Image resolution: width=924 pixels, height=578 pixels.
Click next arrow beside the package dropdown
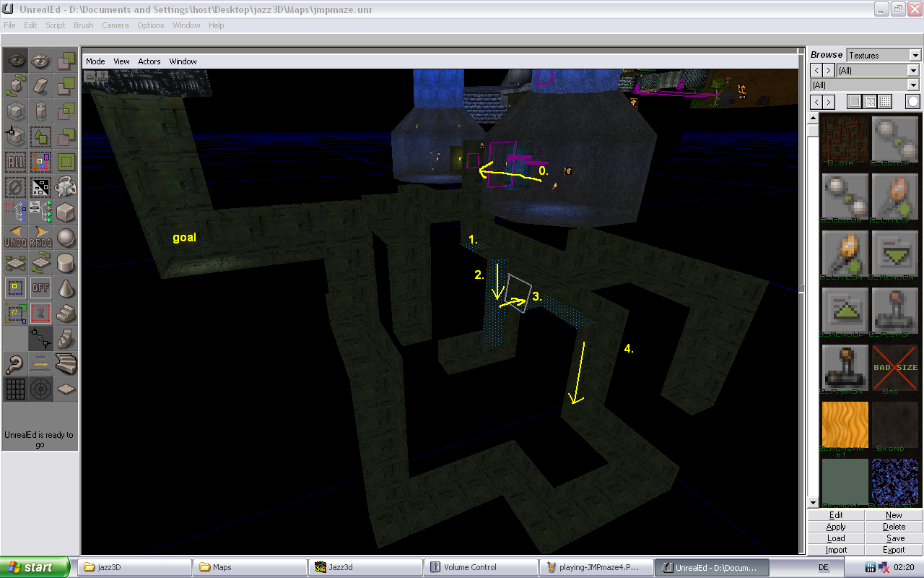click(829, 70)
